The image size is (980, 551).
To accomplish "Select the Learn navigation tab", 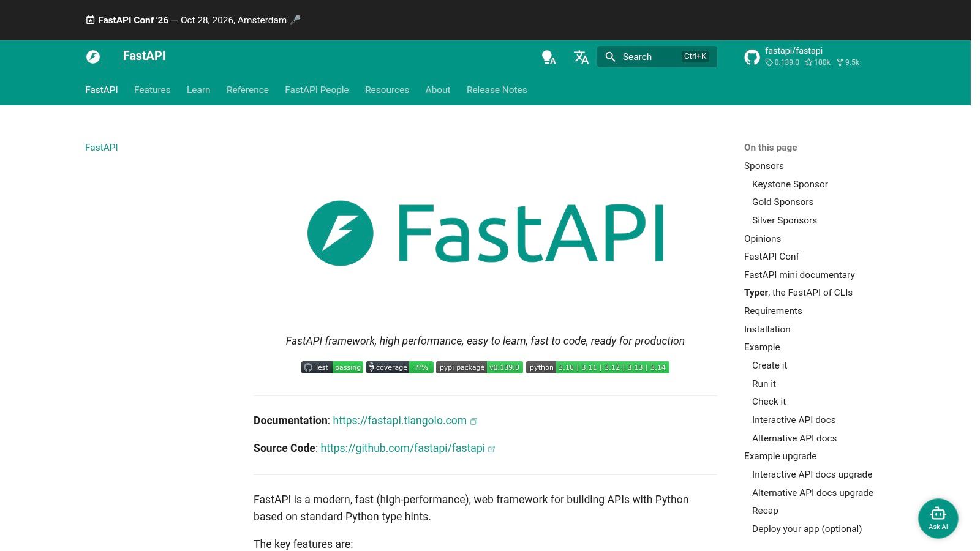I will click(198, 90).
